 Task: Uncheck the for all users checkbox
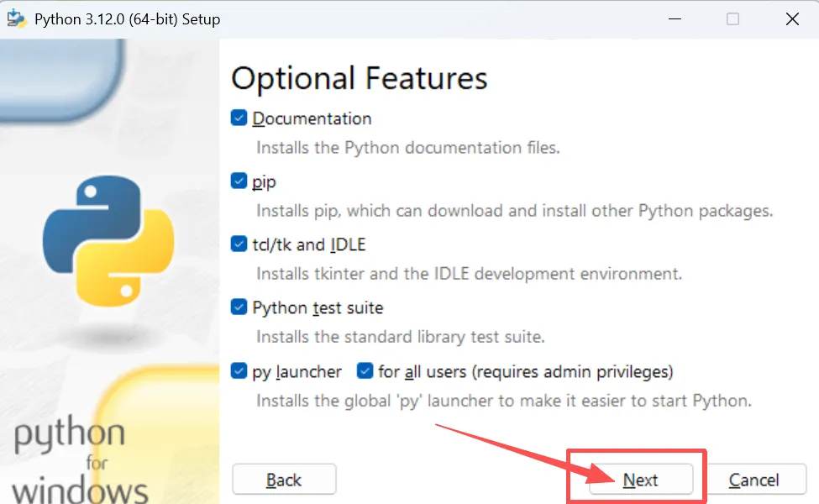pos(365,371)
